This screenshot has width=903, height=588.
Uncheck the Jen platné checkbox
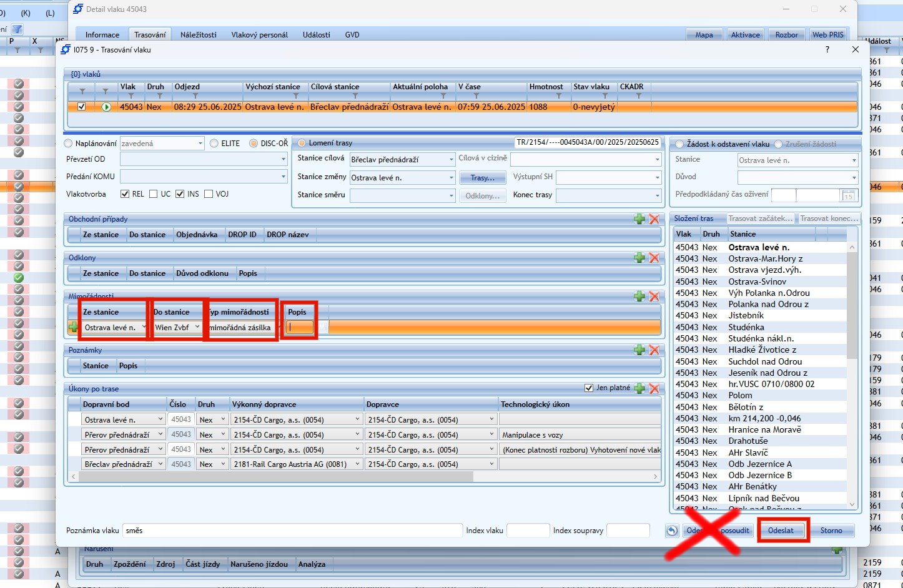588,388
